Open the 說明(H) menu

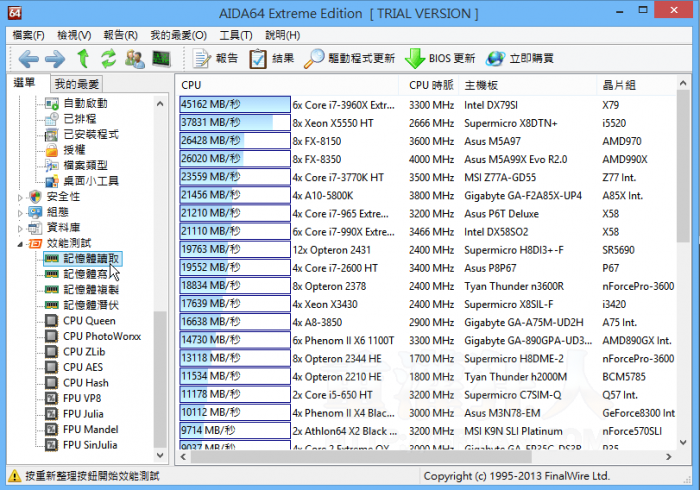click(283, 35)
